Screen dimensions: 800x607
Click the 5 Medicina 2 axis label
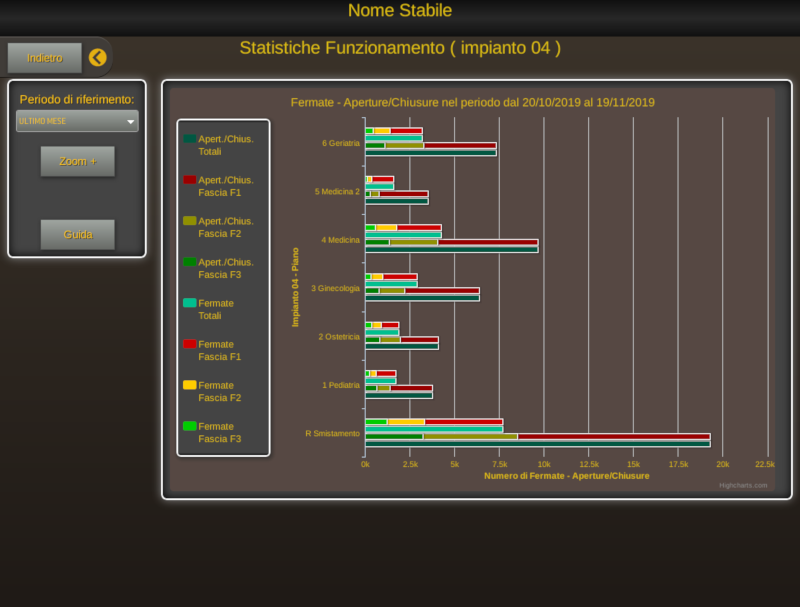pos(337,192)
